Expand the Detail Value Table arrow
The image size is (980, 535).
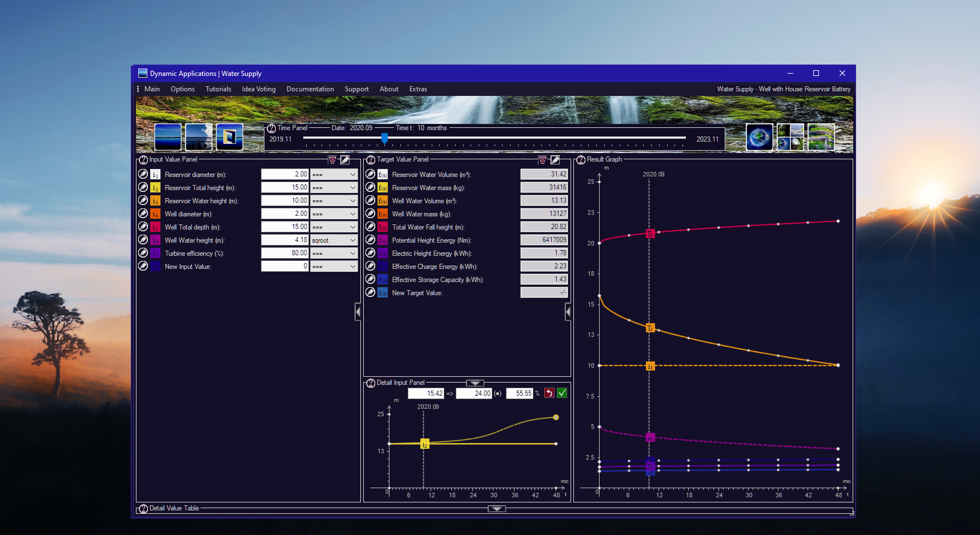tap(496, 509)
